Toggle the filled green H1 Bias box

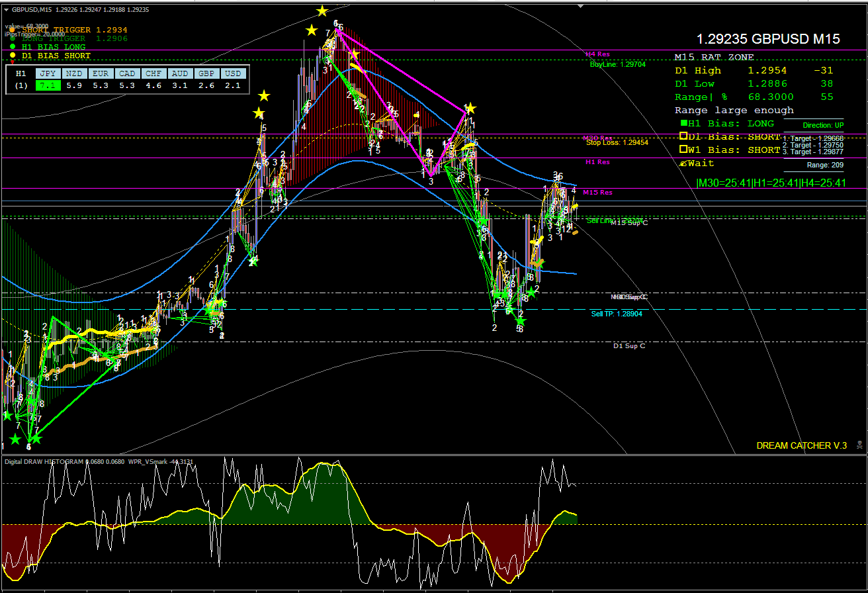pos(683,123)
